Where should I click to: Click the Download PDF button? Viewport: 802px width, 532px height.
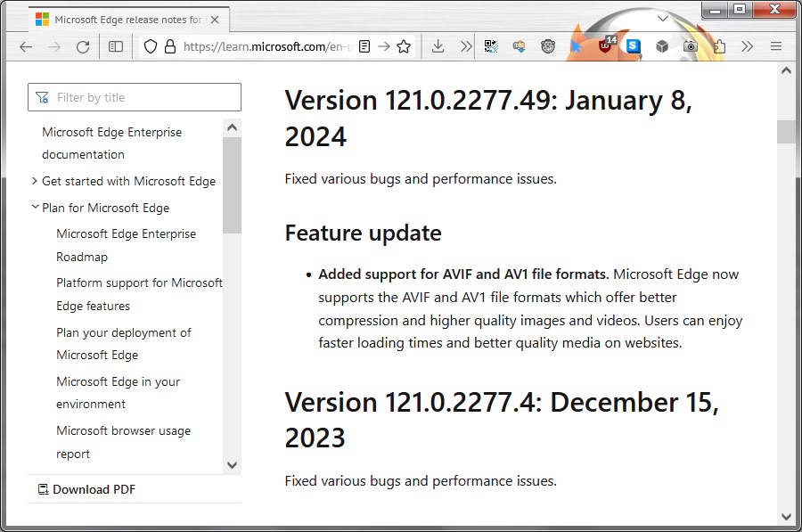87,489
